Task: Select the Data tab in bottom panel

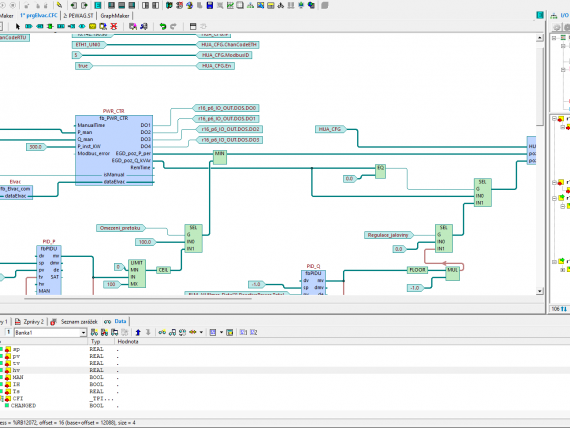Action: coord(116,321)
